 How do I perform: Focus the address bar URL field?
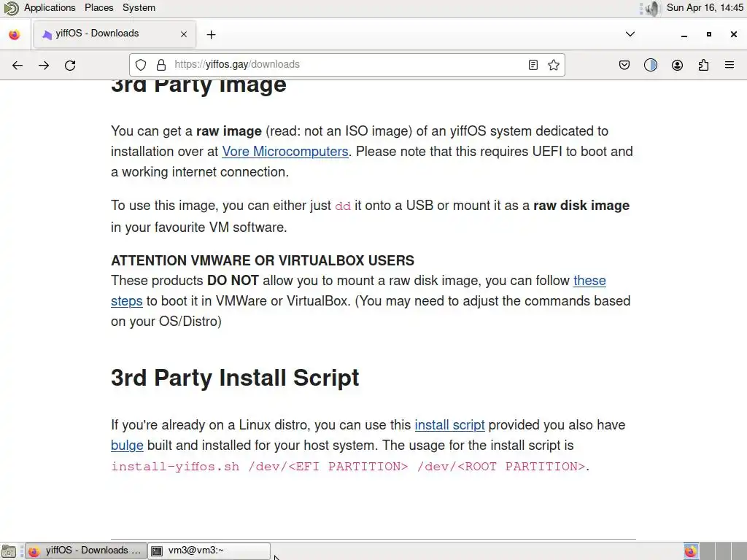[x=348, y=65]
